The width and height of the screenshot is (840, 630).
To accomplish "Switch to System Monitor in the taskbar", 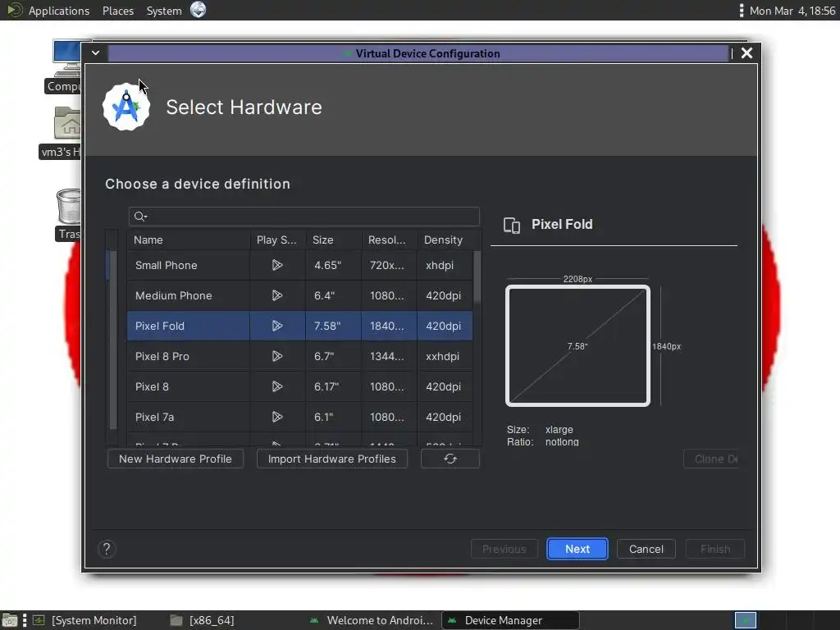I will (x=84, y=620).
